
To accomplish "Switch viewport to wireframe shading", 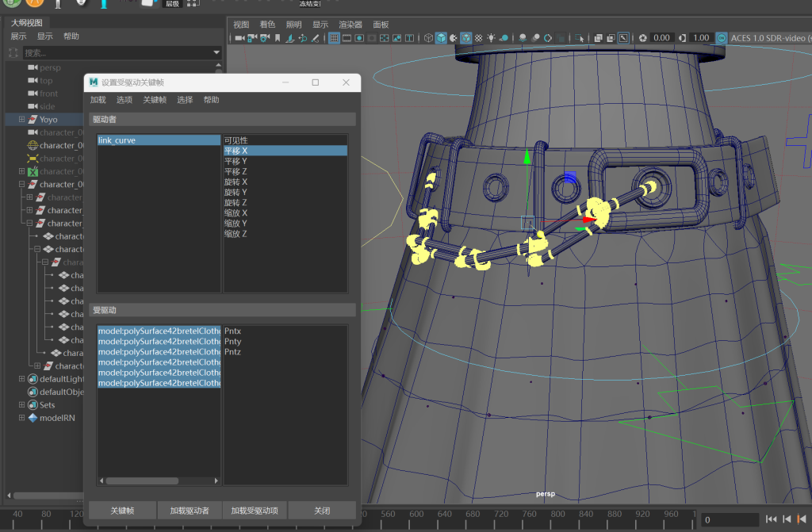I will coord(428,38).
